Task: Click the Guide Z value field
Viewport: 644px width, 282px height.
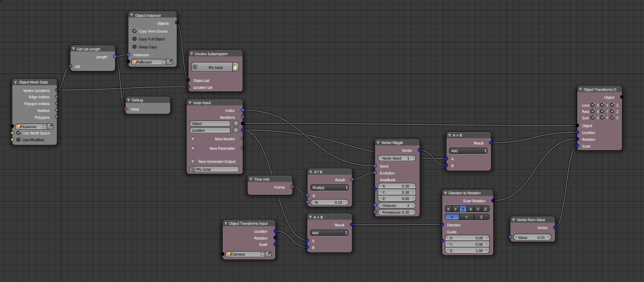Action: click(467, 251)
